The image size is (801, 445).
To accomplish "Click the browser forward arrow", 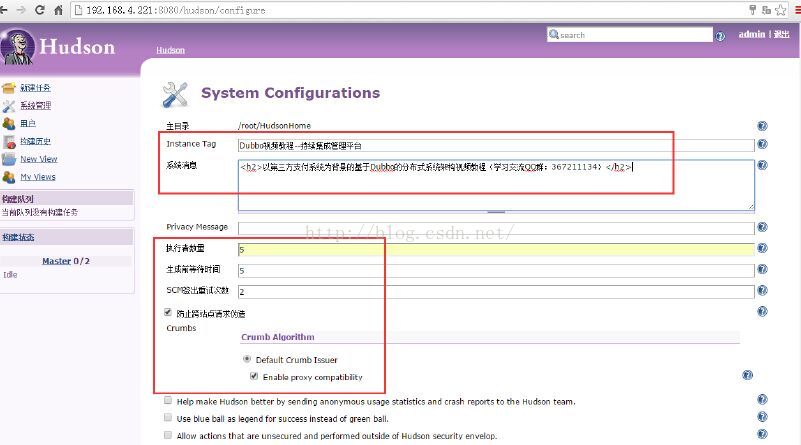I will [x=21, y=10].
